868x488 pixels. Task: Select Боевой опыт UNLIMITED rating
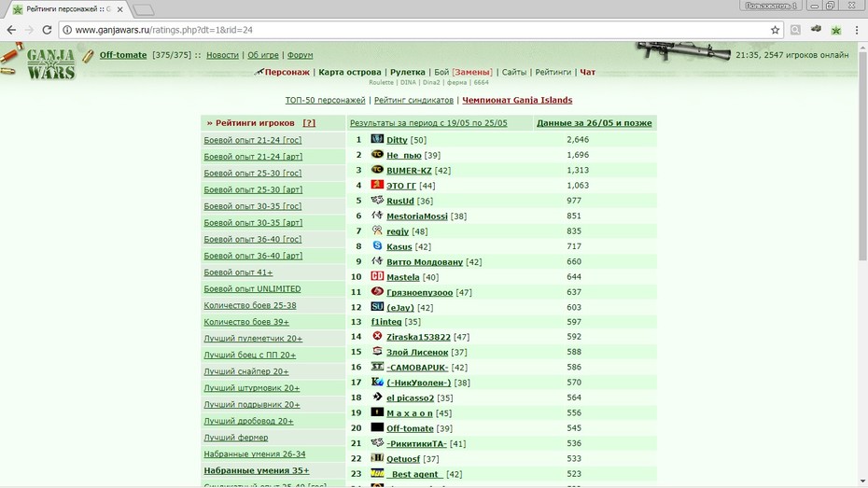pyautogui.click(x=252, y=289)
